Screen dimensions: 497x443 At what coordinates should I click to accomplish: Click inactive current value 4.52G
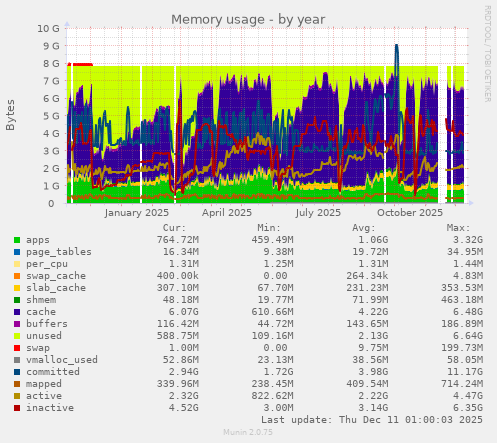184,408
